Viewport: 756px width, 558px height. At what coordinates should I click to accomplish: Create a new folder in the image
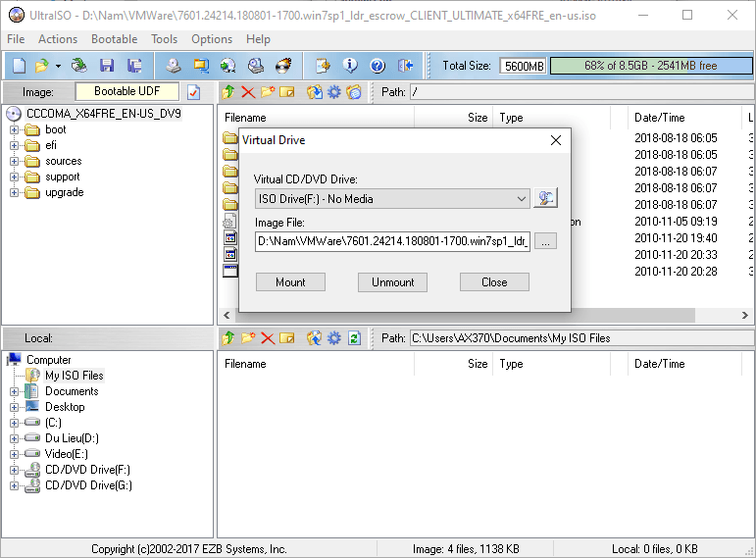point(268,91)
